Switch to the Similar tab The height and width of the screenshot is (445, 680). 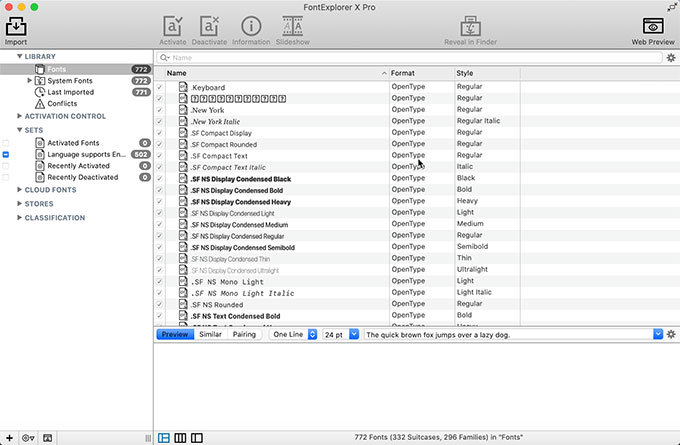[210, 334]
